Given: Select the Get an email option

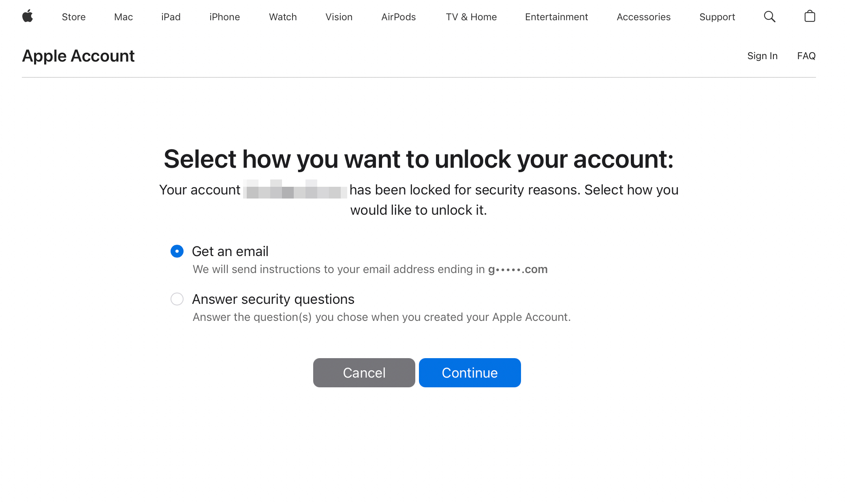Looking at the screenshot, I should tap(177, 251).
